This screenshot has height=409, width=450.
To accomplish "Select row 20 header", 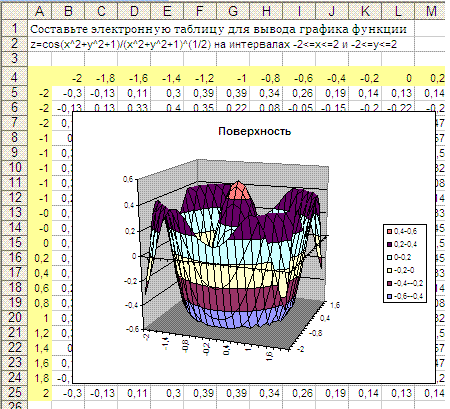I will 14,318.
